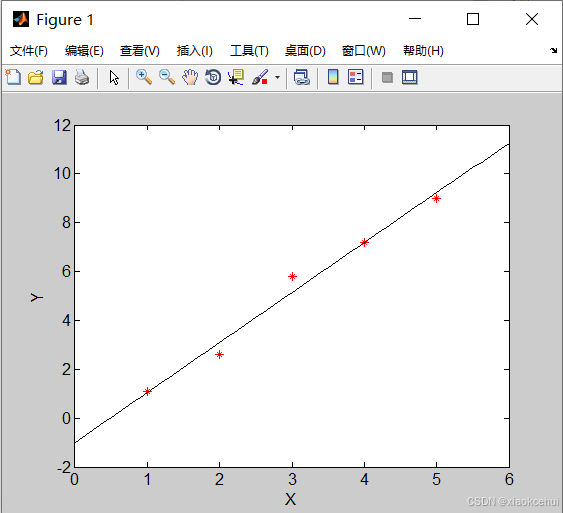Click the MATLAB logo in the title bar

coord(21,19)
